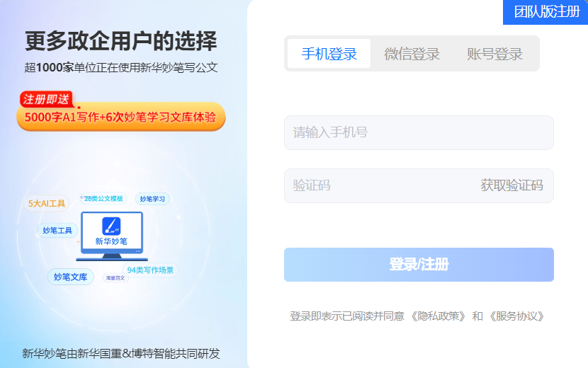The width and height of the screenshot is (588, 368).
Task: Switch to the 微信登录 tab
Action: [412, 54]
